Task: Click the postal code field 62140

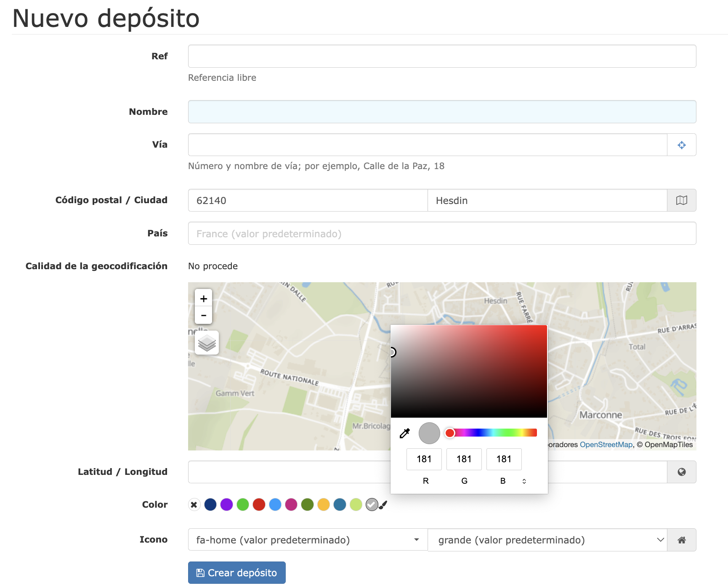Action: pyautogui.click(x=308, y=200)
